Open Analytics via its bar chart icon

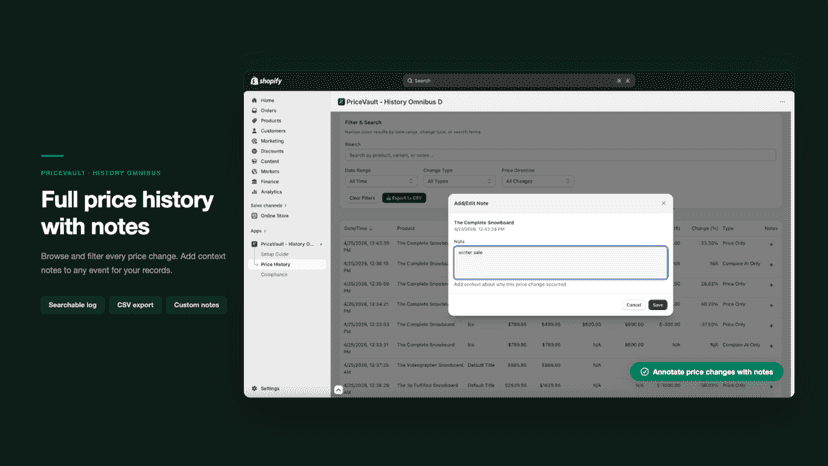[255, 192]
